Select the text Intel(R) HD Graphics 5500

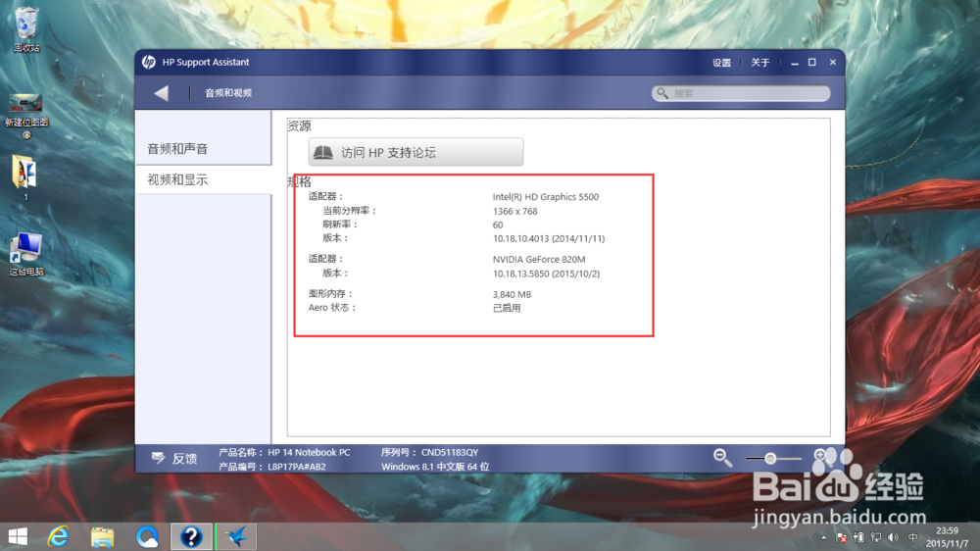tap(546, 197)
